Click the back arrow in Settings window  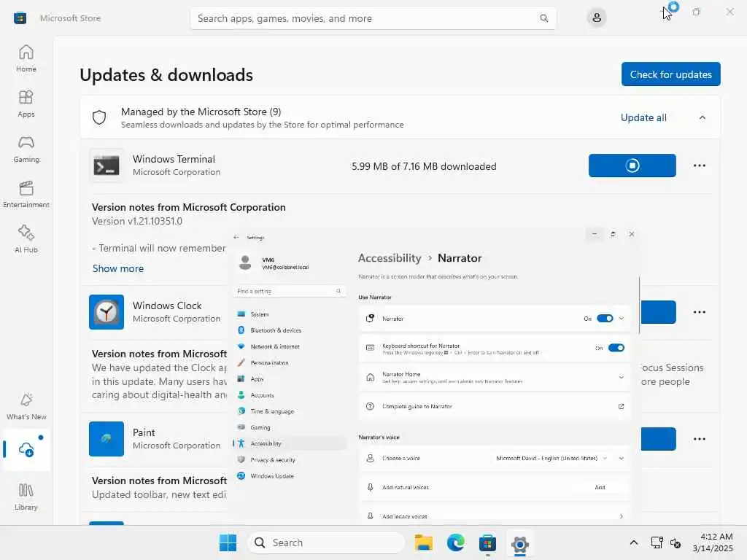236,237
